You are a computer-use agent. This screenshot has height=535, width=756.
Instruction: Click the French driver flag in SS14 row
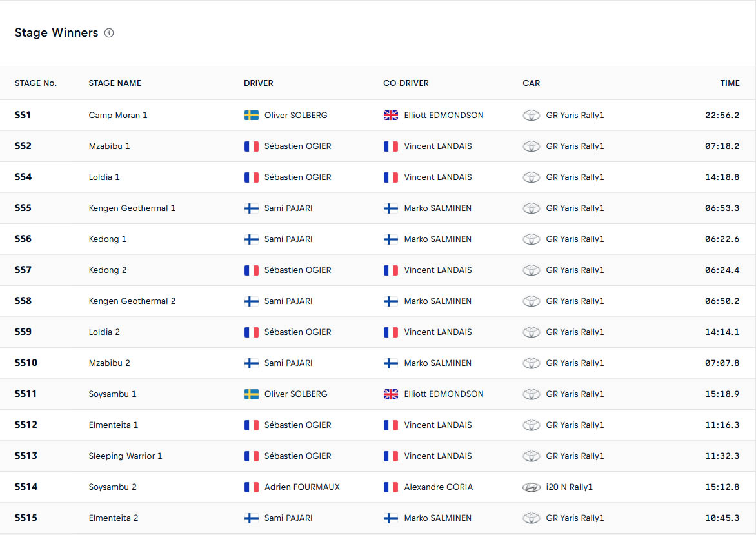(x=252, y=487)
